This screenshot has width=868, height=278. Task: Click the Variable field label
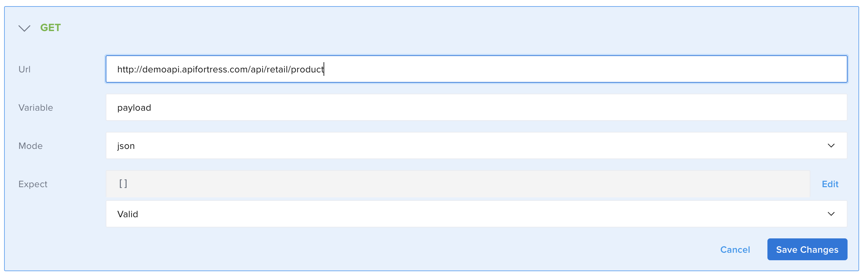[36, 108]
